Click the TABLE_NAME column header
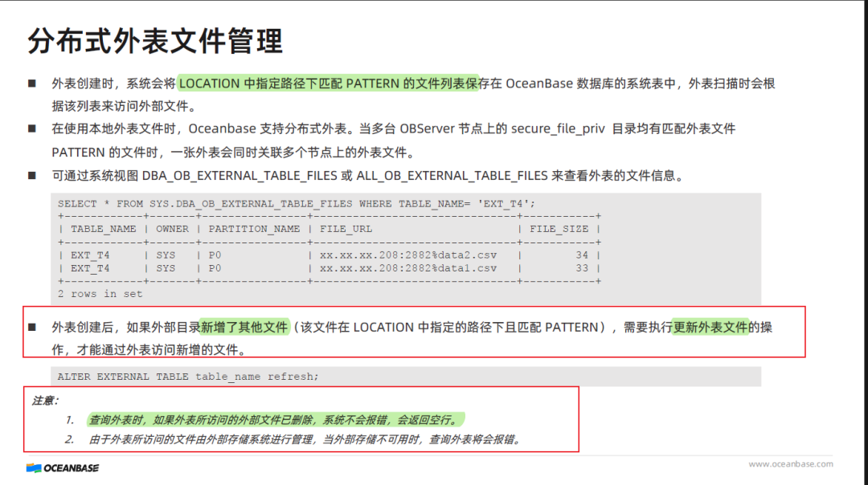The width and height of the screenshot is (868, 485). coord(103,229)
